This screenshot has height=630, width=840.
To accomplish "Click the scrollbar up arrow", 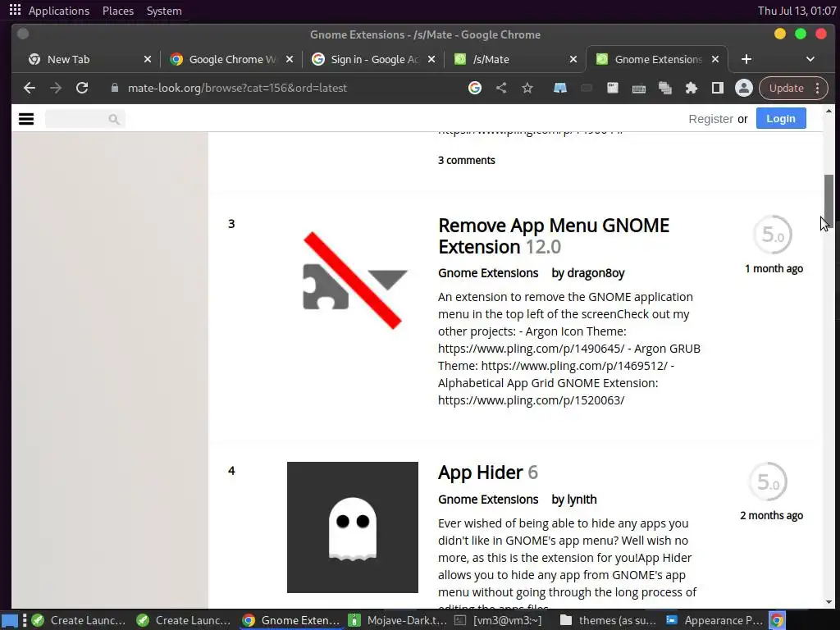I will coord(829,111).
